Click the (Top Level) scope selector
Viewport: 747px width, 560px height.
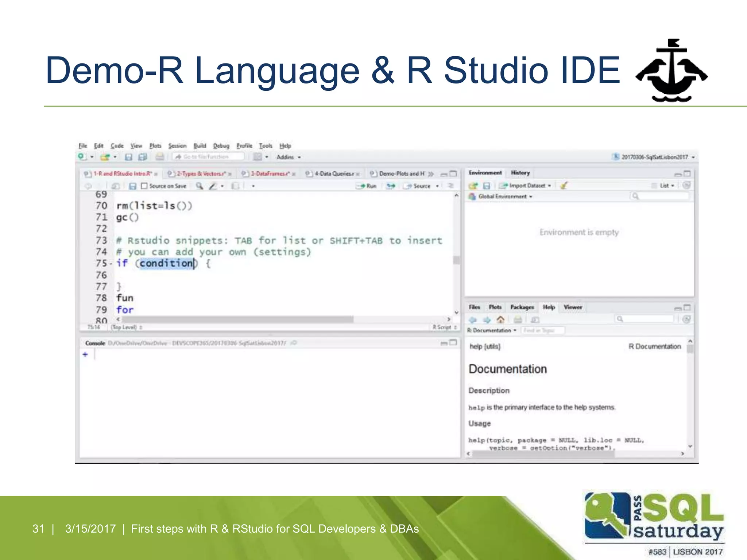[x=127, y=327]
